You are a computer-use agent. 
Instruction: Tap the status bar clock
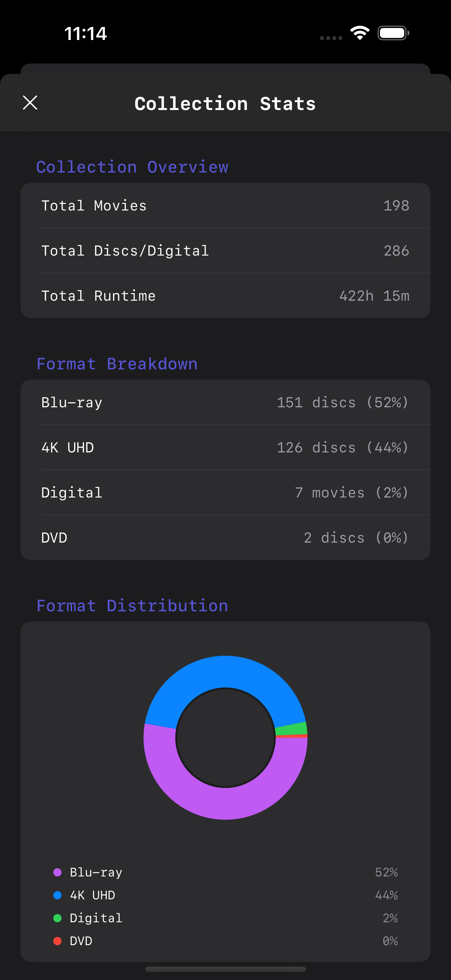pyautogui.click(x=85, y=33)
